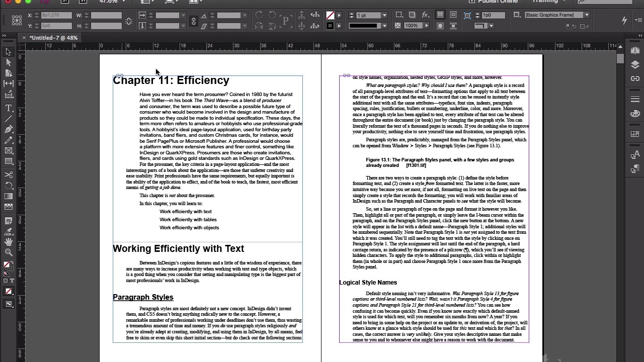Open the stroke weight 1 pt dropdown
The width and height of the screenshot is (644, 362).
coord(384,15)
